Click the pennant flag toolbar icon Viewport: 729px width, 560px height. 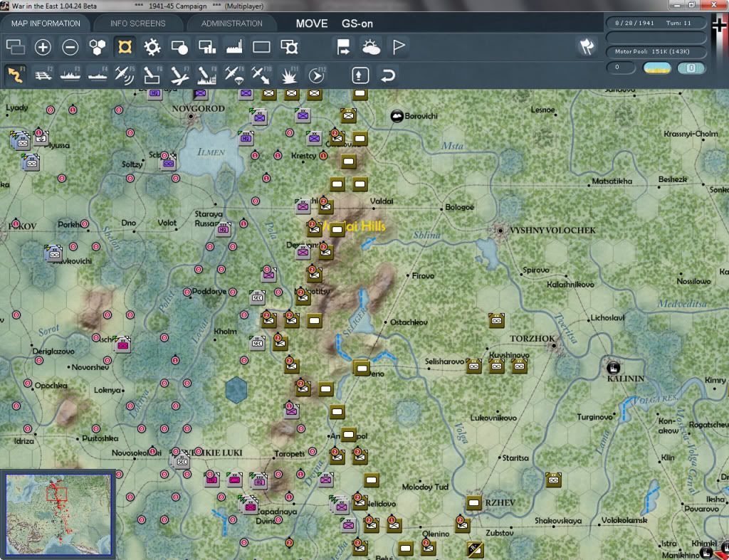tap(399, 47)
